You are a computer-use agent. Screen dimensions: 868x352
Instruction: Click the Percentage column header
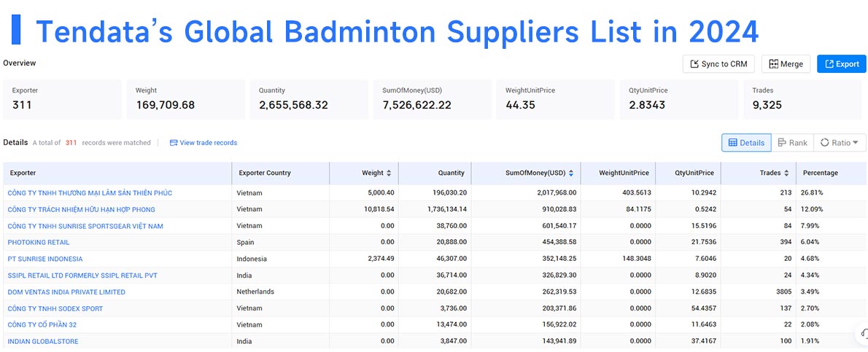coord(831,173)
